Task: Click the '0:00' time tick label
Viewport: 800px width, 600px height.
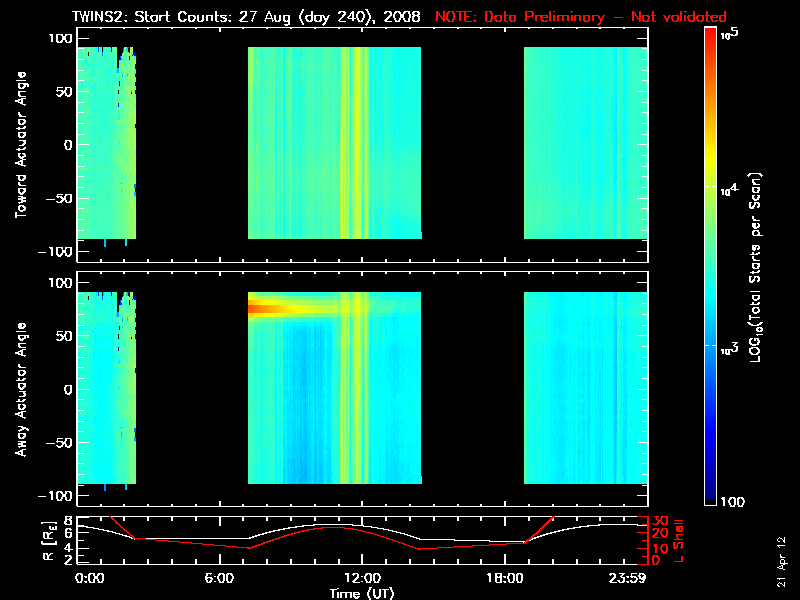Action: click(x=89, y=579)
